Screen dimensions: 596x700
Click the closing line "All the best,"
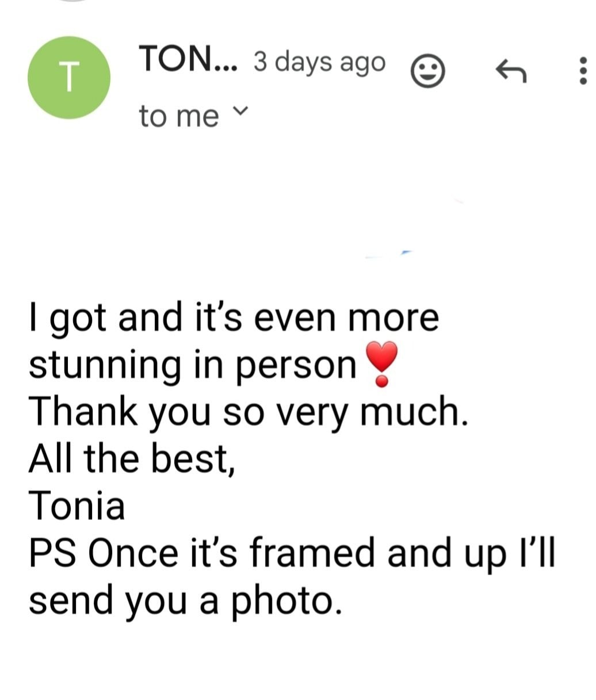(132, 458)
